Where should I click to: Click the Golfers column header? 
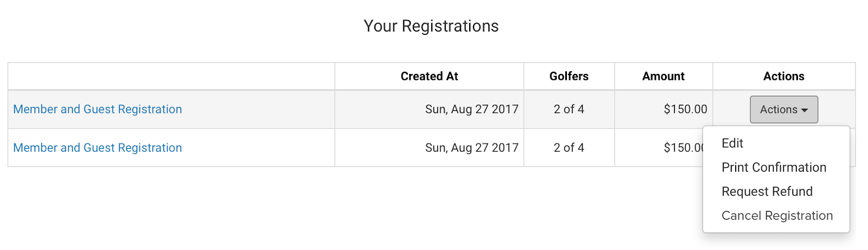pyautogui.click(x=569, y=77)
